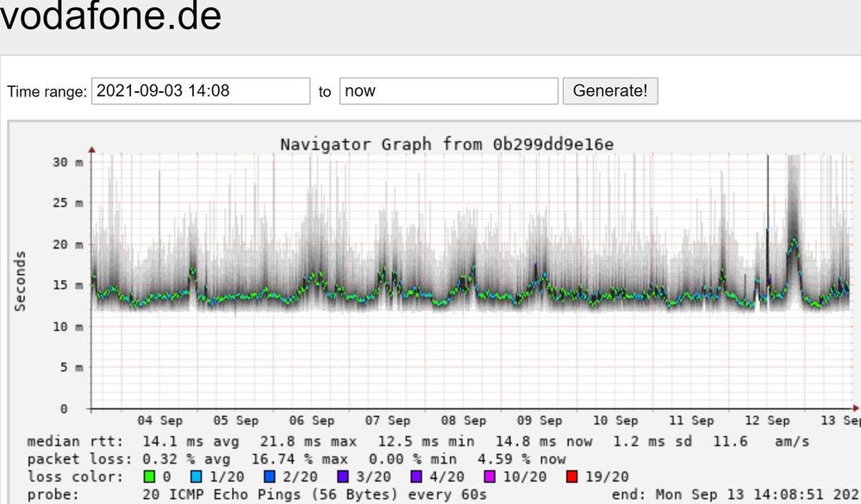Click the 'Seconds' vertical axis title
Screen dimensions: 861x504
coord(20,281)
